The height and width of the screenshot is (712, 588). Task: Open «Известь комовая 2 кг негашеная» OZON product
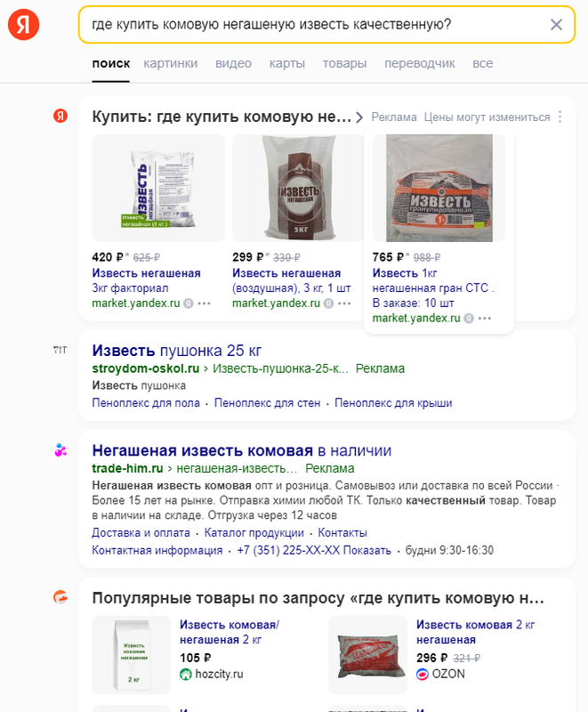(x=476, y=632)
